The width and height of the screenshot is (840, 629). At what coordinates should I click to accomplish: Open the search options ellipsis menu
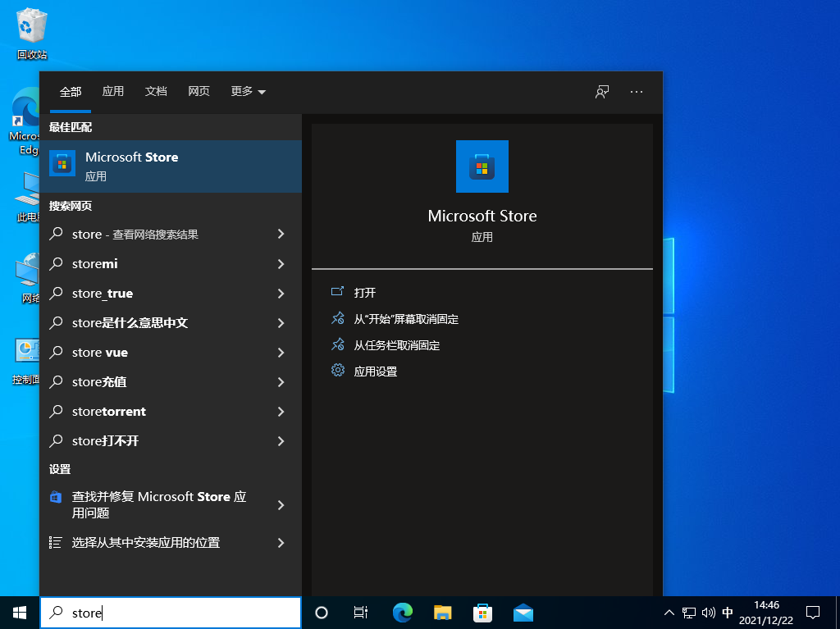coord(637,92)
